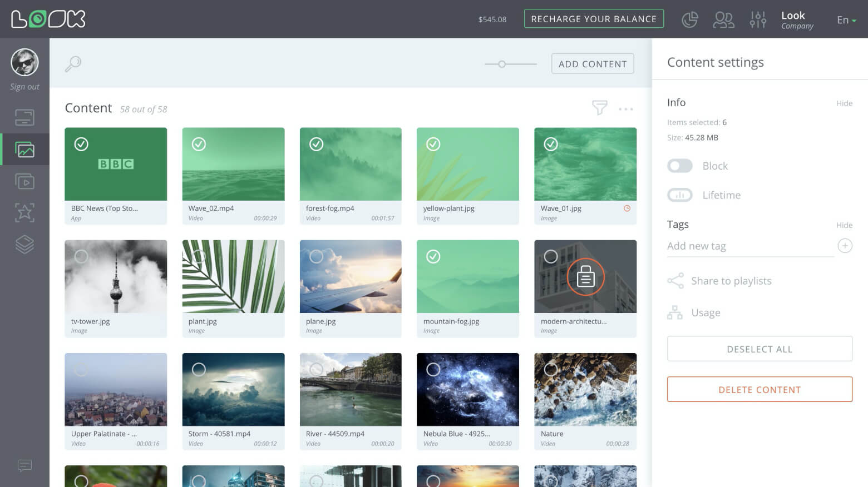The image size is (868, 487).
Task: Click the Add new tag input field
Action: point(750,246)
